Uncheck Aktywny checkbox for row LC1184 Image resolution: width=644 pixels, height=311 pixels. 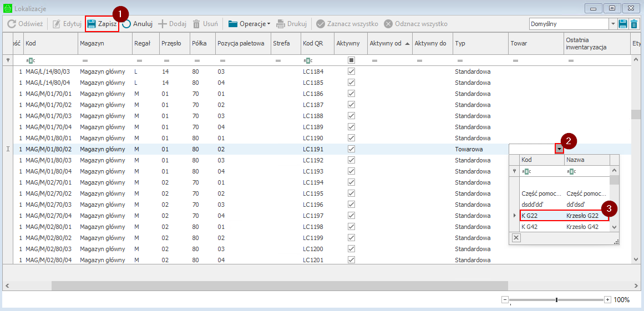coord(351,72)
